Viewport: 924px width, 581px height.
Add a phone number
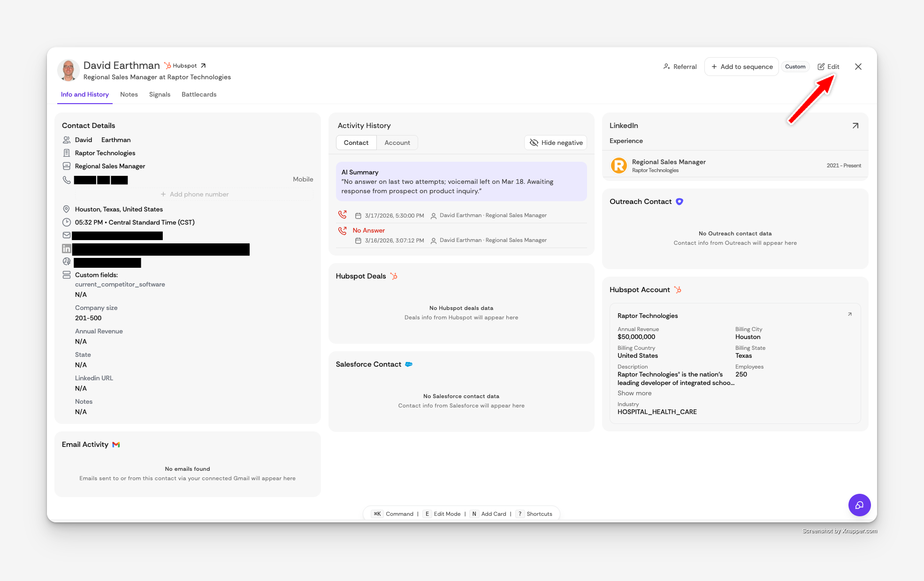pyautogui.click(x=194, y=194)
